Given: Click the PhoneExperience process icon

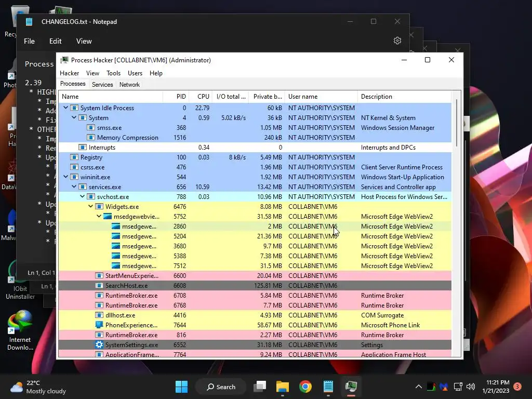Looking at the screenshot, I should coord(99,325).
